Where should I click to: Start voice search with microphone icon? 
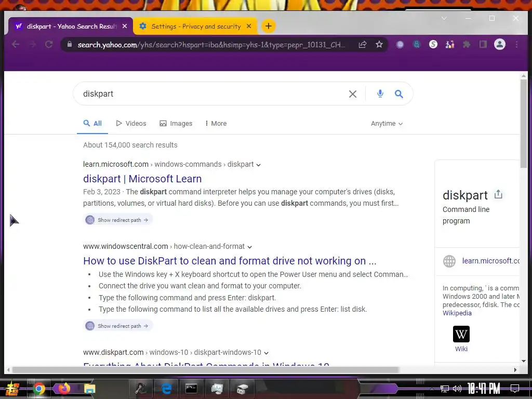(x=380, y=94)
